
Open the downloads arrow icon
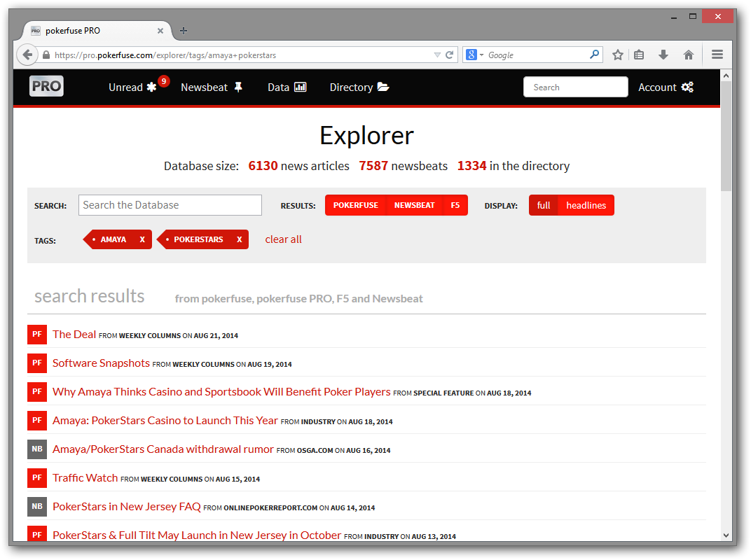pos(663,55)
